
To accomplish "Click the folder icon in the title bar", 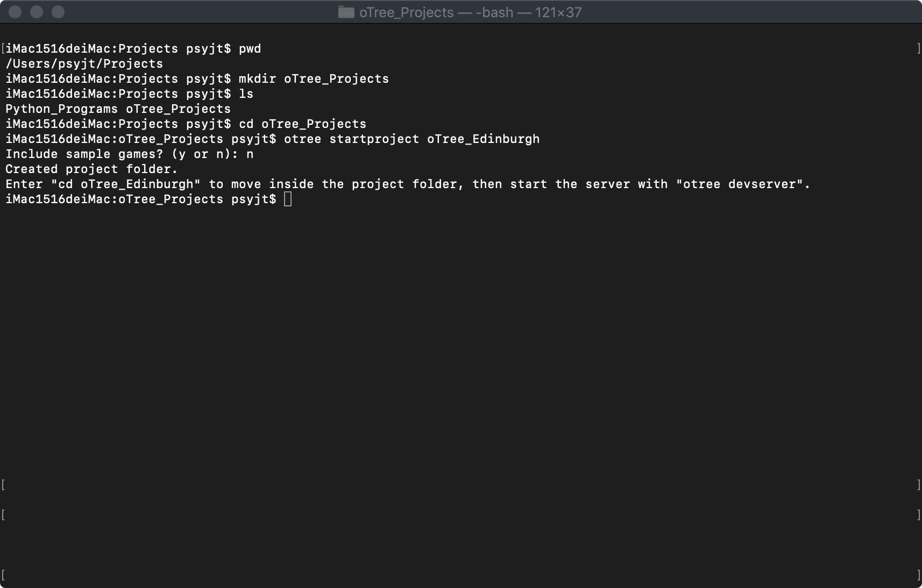I will pos(346,12).
